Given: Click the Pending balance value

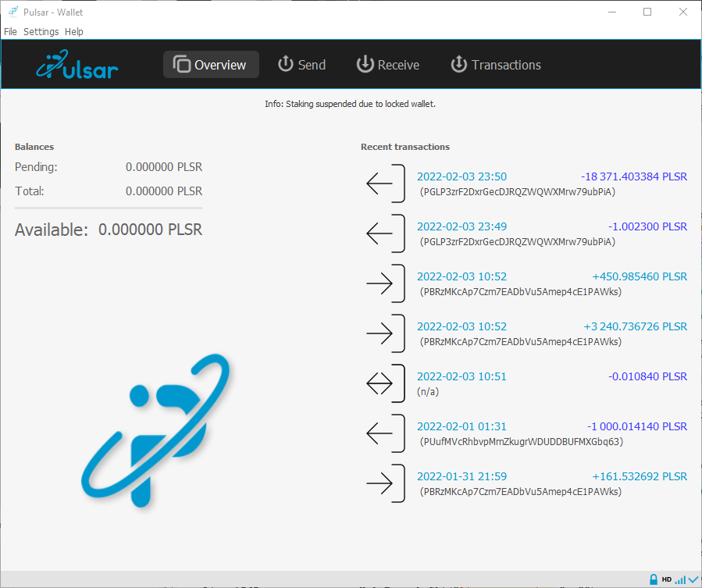Looking at the screenshot, I should click(164, 167).
